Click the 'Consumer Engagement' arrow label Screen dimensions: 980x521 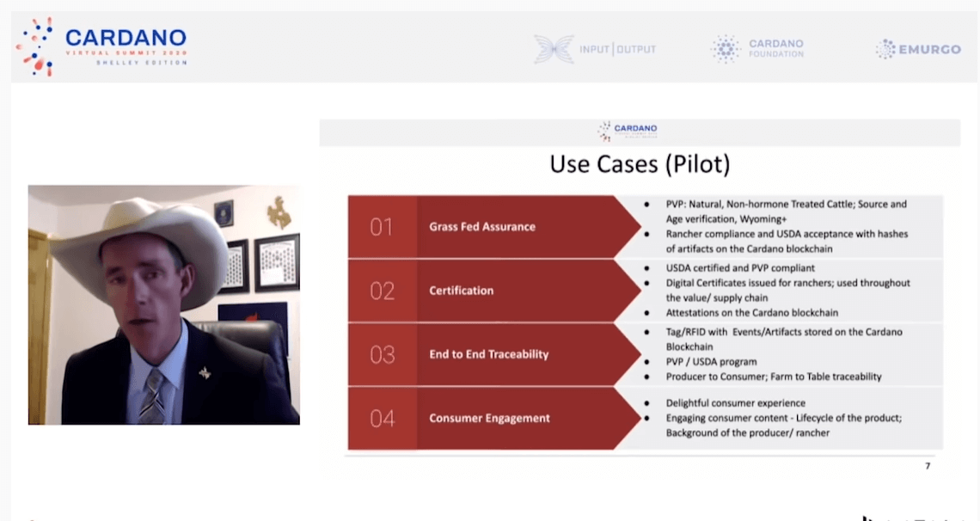(489, 418)
